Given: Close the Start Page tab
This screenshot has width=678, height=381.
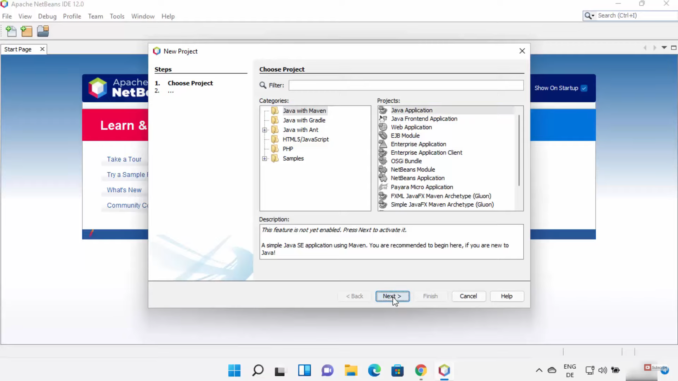Looking at the screenshot, I should (42, 49).
